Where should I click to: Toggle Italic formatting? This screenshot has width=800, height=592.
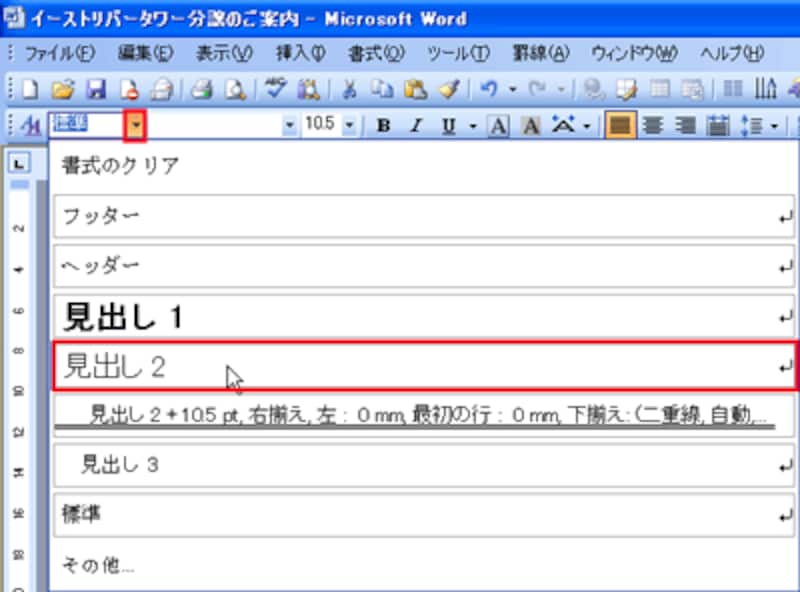416,126
